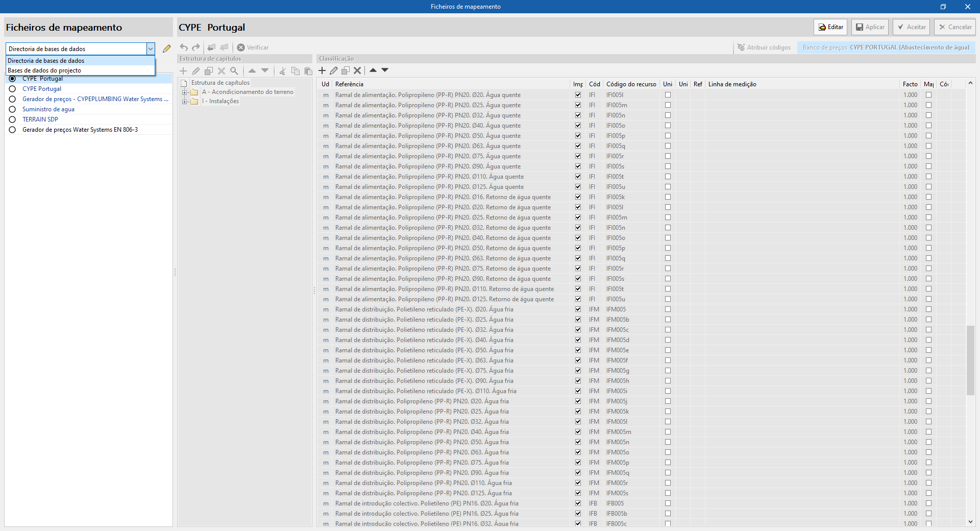Open the Directoria de bases de dados combo box arrow
This screenshot has width=980, height=531.
click(151, 49)
